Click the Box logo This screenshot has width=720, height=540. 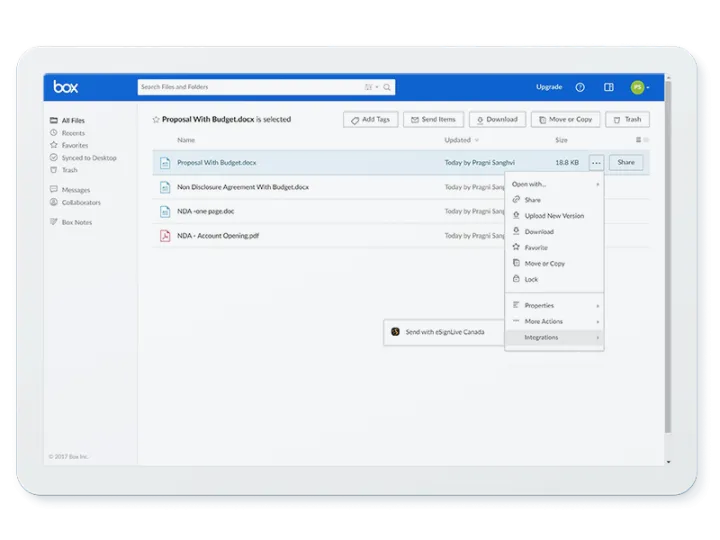coord(66,87)
